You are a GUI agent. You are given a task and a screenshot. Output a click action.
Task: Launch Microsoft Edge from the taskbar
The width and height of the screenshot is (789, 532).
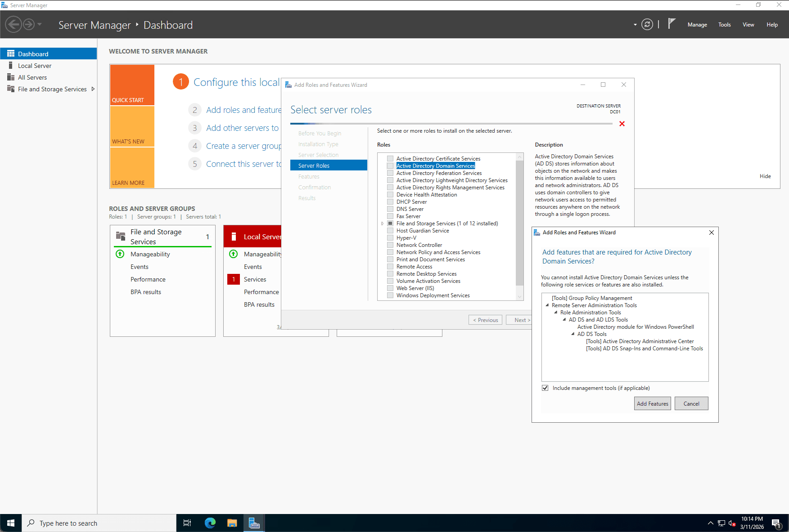210,523
